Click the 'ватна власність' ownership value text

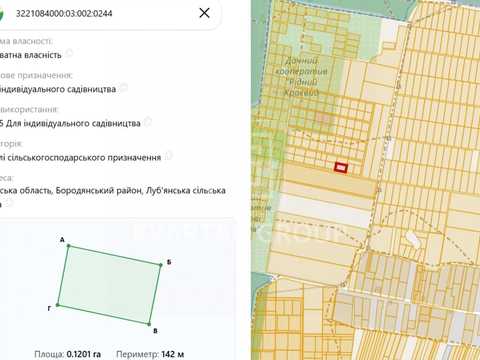[x=31, y=55]
